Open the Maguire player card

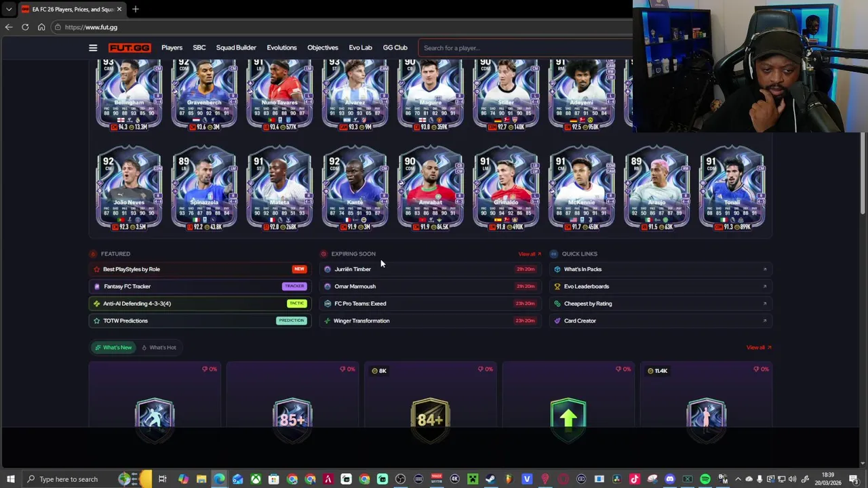tap(430, 95)
